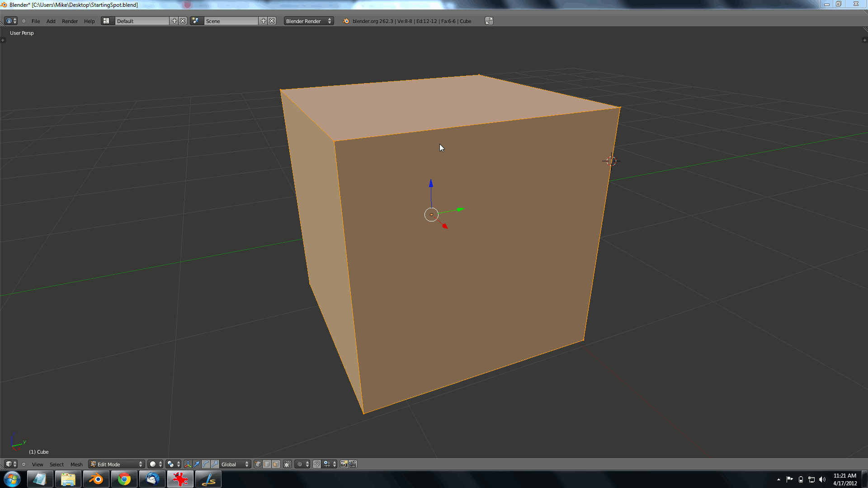This screenshot has width=868, height=488.
Task: Render OpenGL still image camera icon
Action: tap(344, 465)
